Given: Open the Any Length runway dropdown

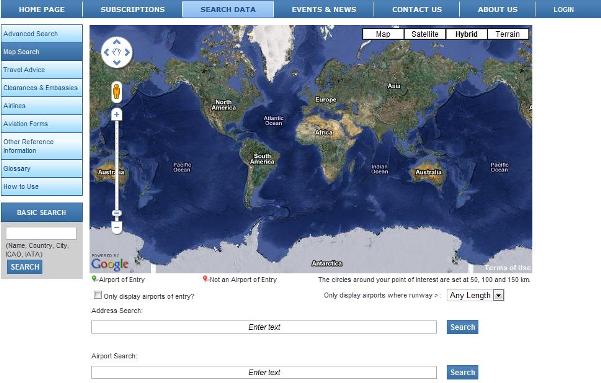Looking at the screenshot, I should [x=476, y=295].
